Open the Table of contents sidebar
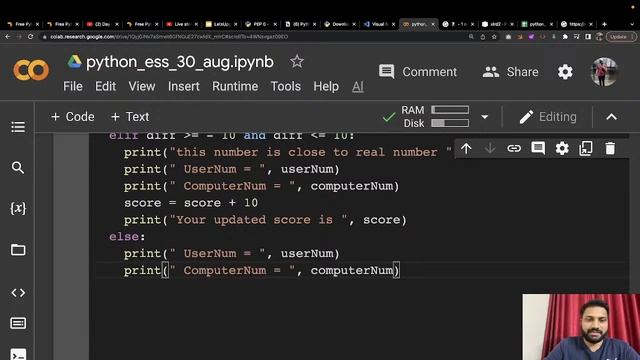640x360 pixels. pyautogui.click(x=18, y=127)
